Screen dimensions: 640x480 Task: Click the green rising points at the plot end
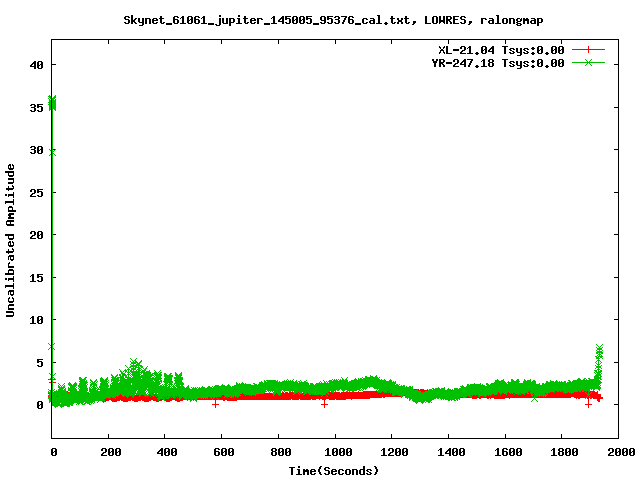[x=599, y=350]
